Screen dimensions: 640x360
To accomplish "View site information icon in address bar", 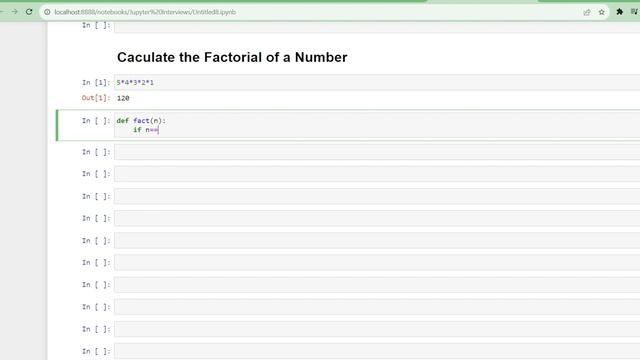I will click(x=47, y=12).
